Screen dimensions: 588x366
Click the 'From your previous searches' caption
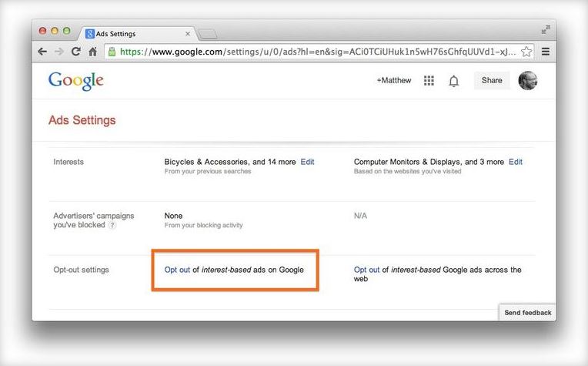(207, 171)
